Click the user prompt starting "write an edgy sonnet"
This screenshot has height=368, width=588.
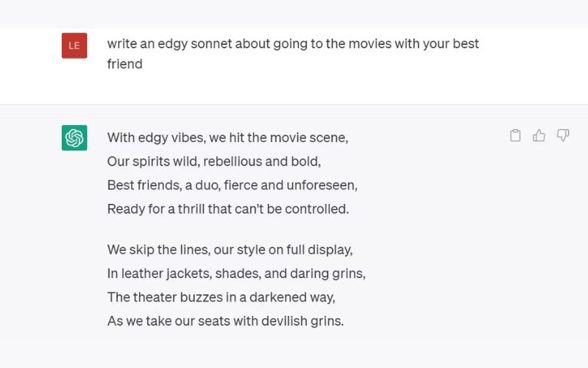[x=292, y=44]
